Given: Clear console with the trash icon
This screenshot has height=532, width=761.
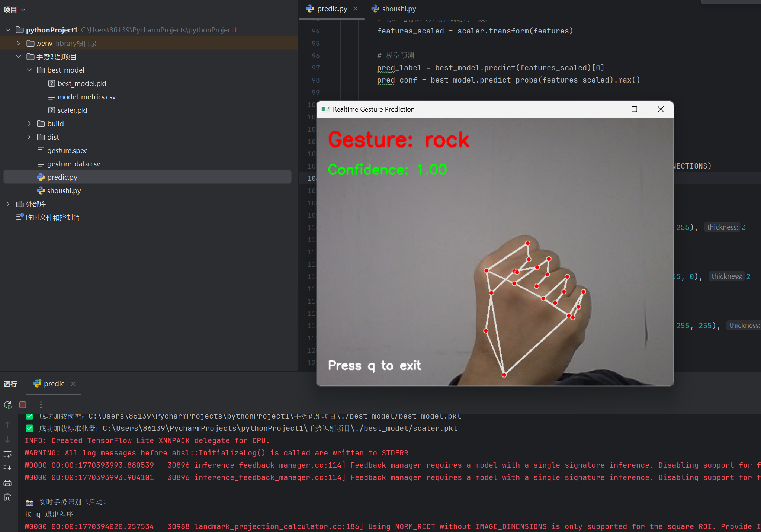Looking at the screenshot, I should click(x=7, y=497).
